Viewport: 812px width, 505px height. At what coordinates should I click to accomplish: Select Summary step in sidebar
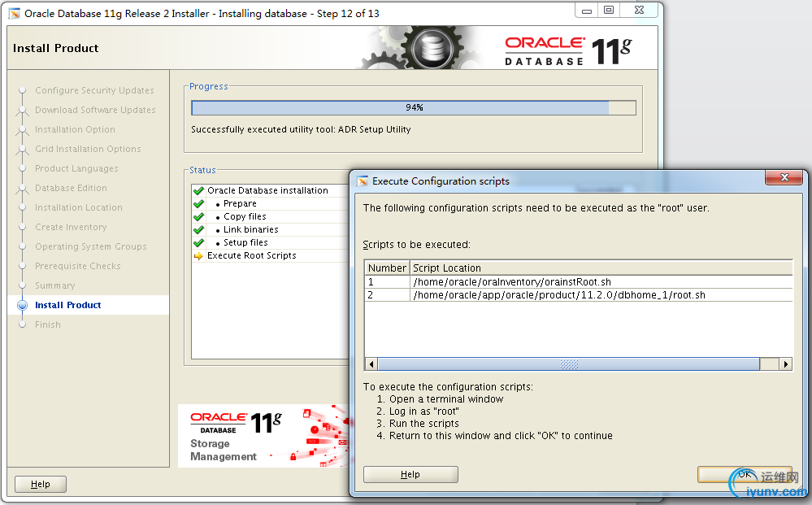tap(55, 285)
